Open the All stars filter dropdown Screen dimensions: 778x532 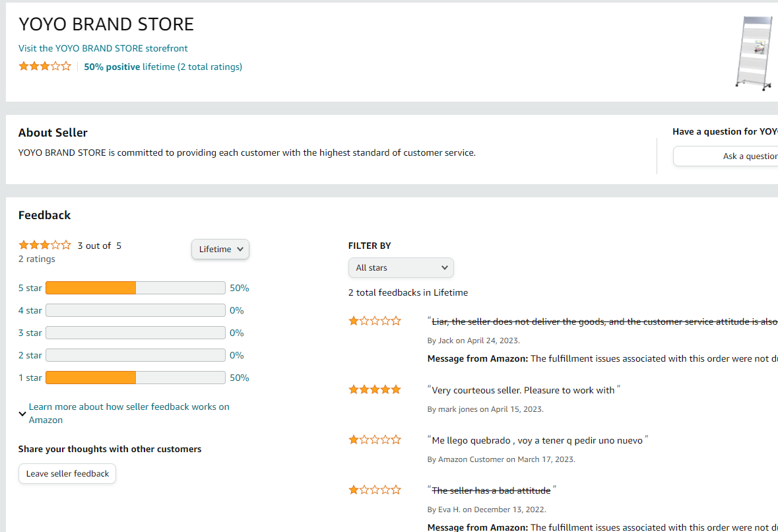tap(401, 268)
